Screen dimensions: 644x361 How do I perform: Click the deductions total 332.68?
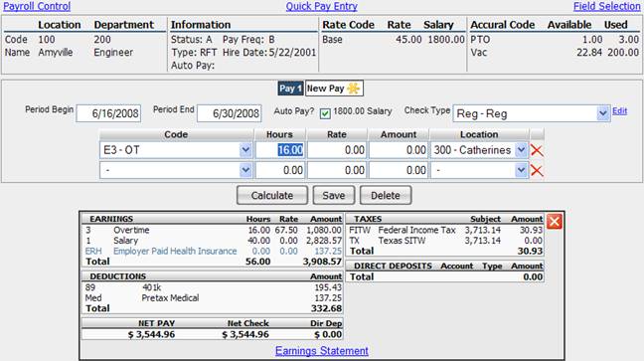(x=326, y=308)
